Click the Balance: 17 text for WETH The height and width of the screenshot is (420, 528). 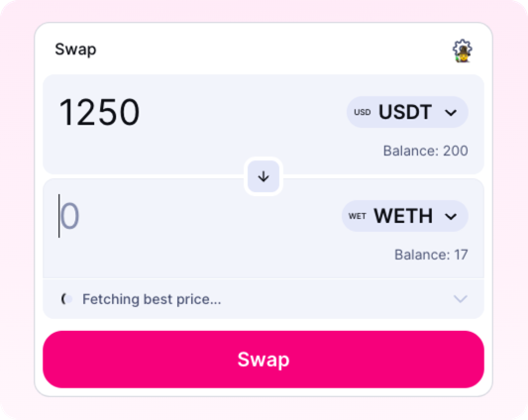[431, 255]
